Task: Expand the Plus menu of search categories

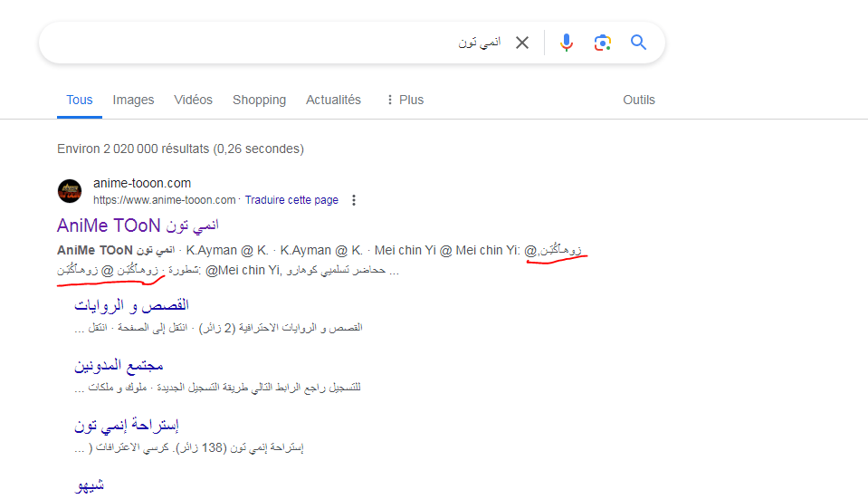Action: 405,100
